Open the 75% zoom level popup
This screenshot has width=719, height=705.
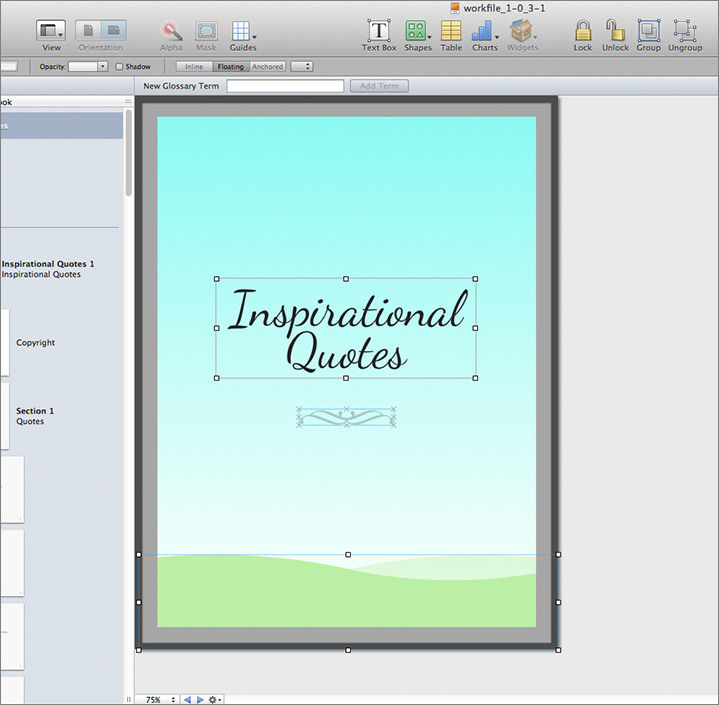tap(157, 699)
